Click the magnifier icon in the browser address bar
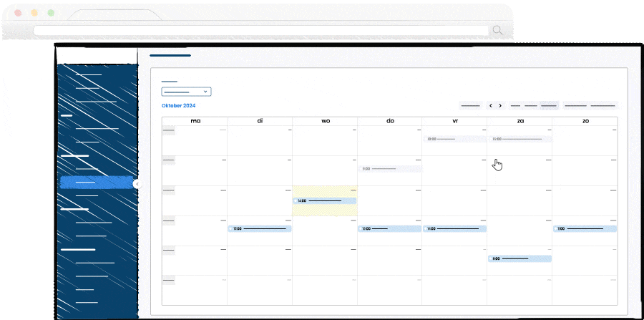The width and height of the screenshot is (644, 320). (x=497, y=30)
